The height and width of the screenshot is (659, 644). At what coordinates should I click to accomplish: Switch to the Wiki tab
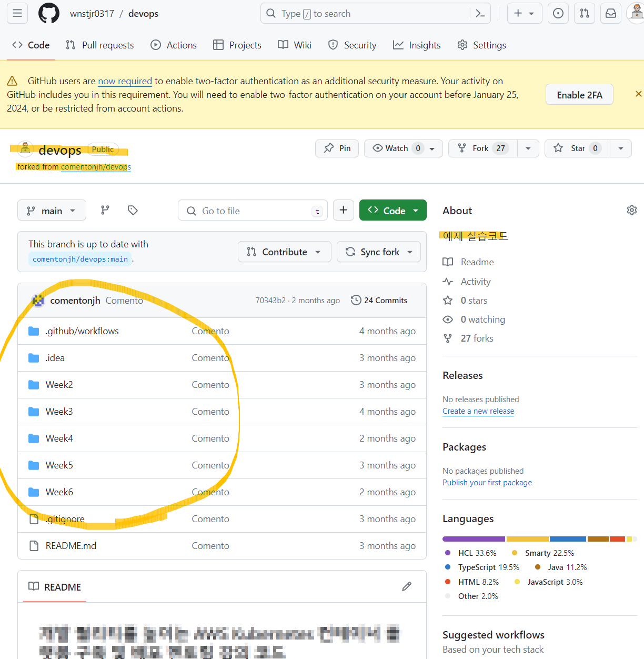[295, 45]
